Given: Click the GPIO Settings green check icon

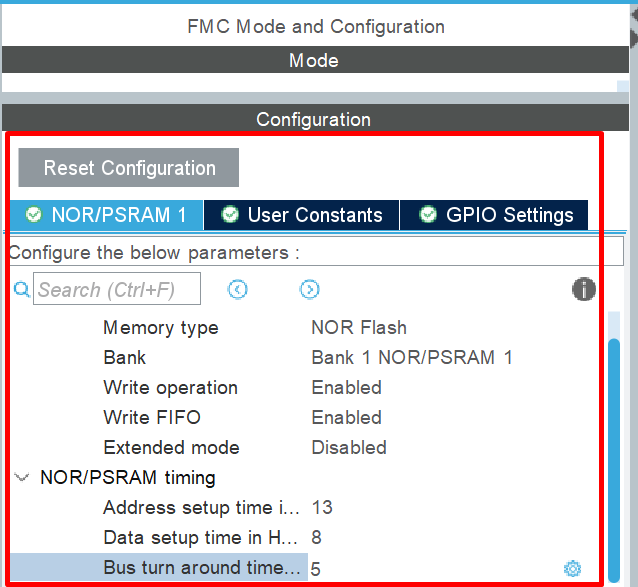Looking at the screenshot, I should 428,214.
